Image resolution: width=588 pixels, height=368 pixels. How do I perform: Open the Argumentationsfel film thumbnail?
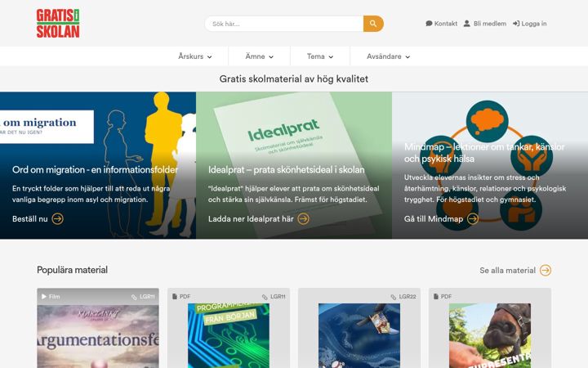[x=98, y=336]
